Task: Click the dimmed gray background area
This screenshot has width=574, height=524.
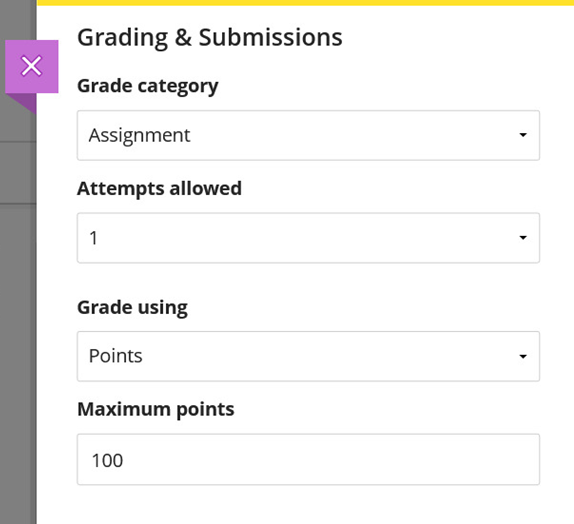Action: click(18, 330)
